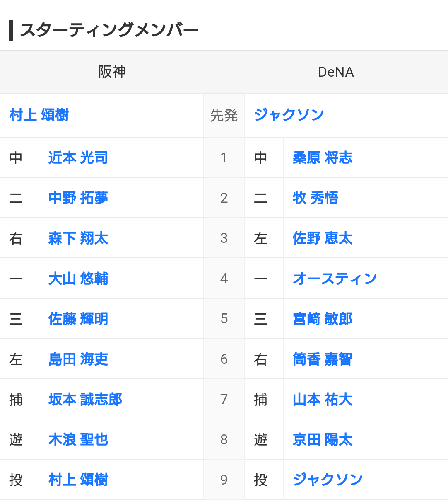Open catcher 山本 祐大 link
The width and height of the screenshot is (448, 504).
[322, 399]
